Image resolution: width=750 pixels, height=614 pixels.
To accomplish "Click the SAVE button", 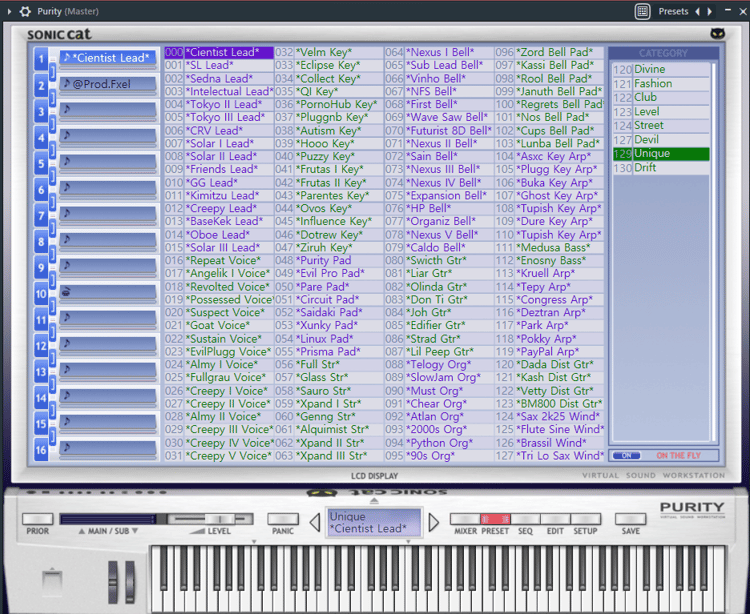I will [x=630, y=519].
